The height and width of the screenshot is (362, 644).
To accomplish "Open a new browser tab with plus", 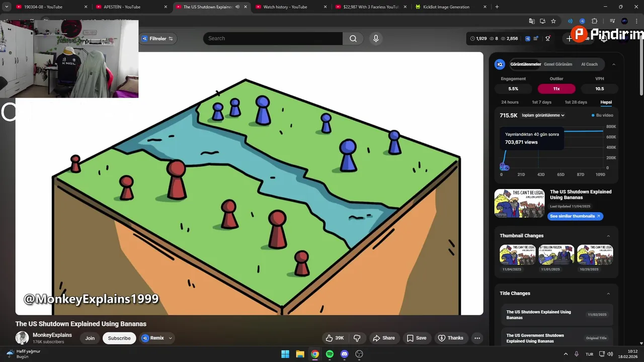I will tap(497, 7).
